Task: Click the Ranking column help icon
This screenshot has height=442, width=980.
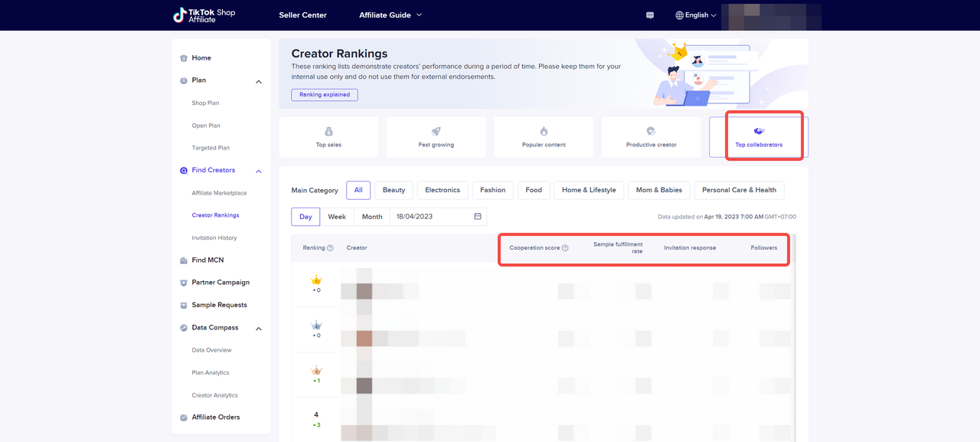Action: pos(331,248)
